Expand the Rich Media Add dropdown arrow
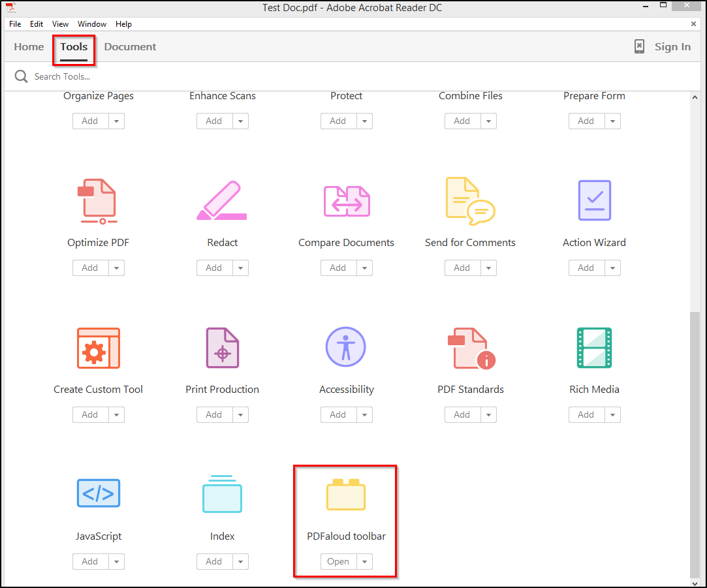 [x=612, y=415]
